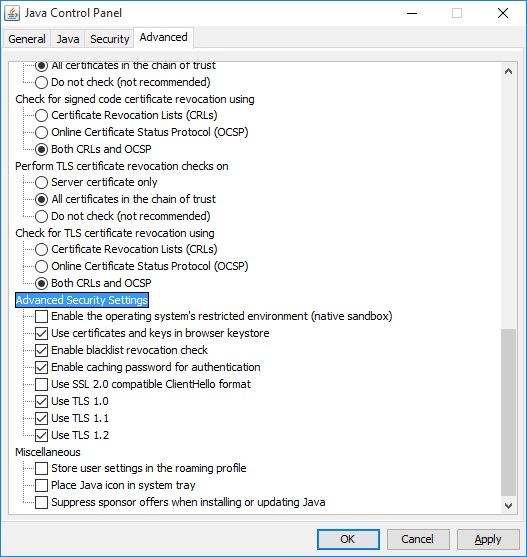
Task: Open the Java tab
Action: coord(68,39)
